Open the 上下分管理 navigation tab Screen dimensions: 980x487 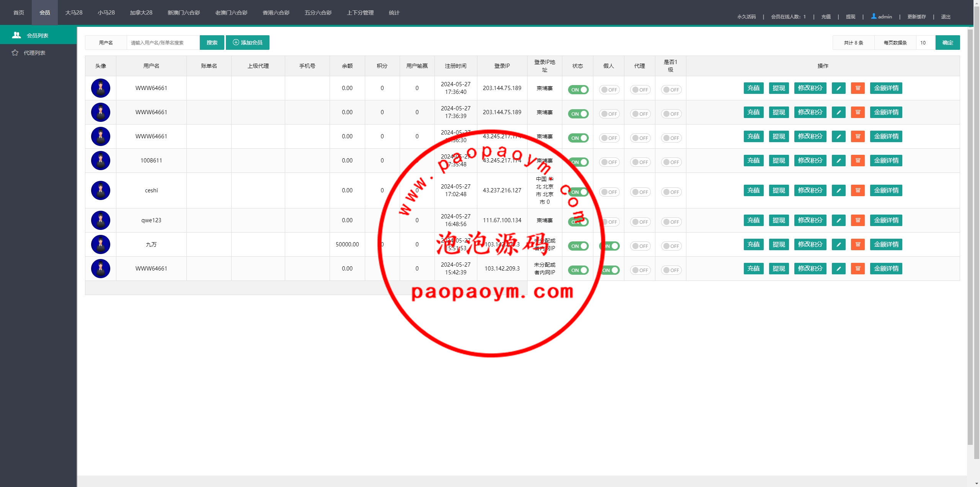point(360,13)
